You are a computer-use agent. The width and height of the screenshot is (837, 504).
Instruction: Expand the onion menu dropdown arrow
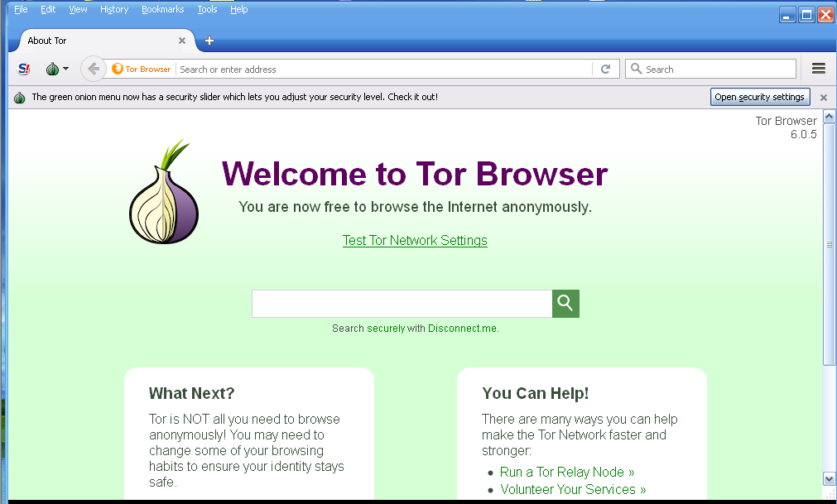point(65,69)
